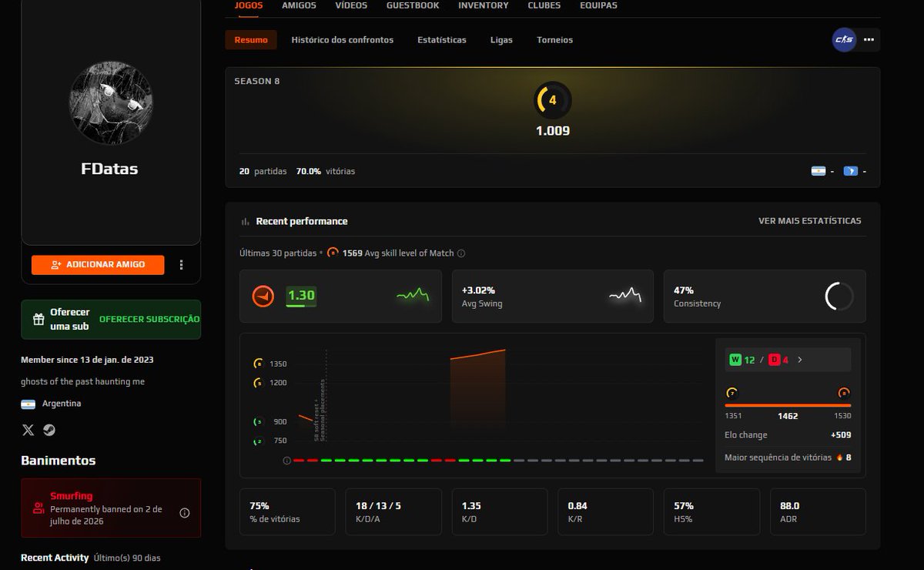This screenshot has height=570, width=924.
Task: Click the level 6 marker at 1350
Action: pyautogui.click(x=259, y=364)
